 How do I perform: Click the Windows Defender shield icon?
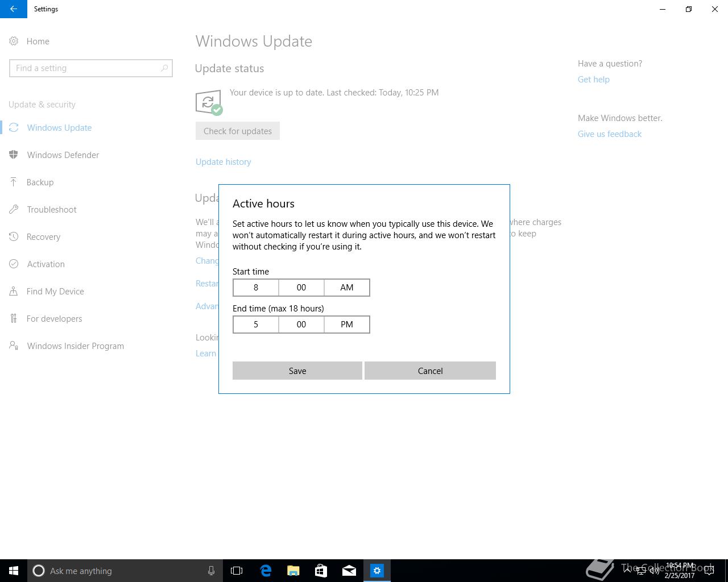pyautogui.click(x=14, y=155)
